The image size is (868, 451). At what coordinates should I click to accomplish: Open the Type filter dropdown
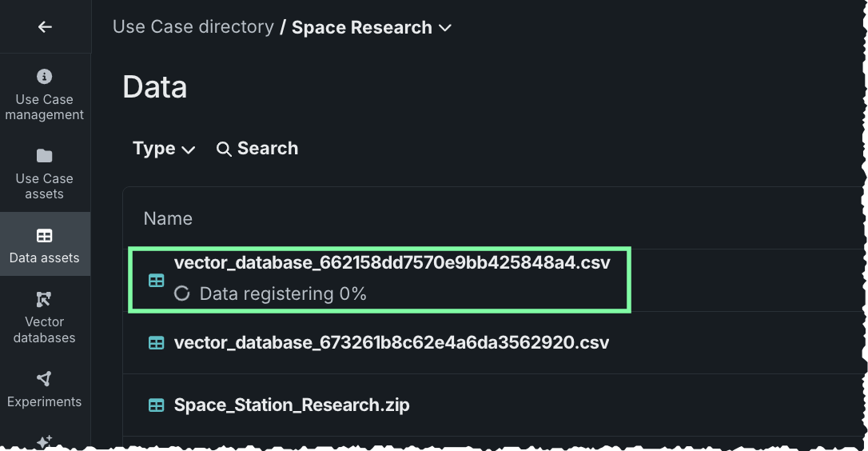[164, 149]
